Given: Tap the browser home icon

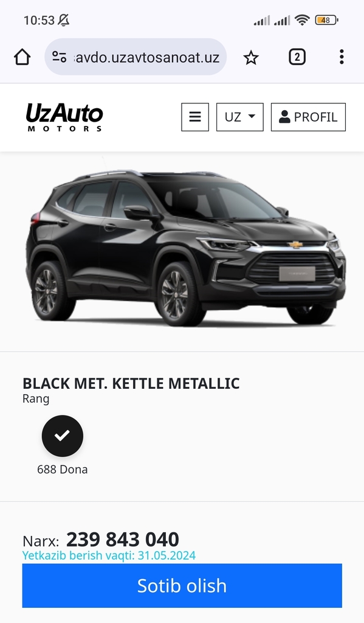Looking at the screenshot, I should click(22, 57).
